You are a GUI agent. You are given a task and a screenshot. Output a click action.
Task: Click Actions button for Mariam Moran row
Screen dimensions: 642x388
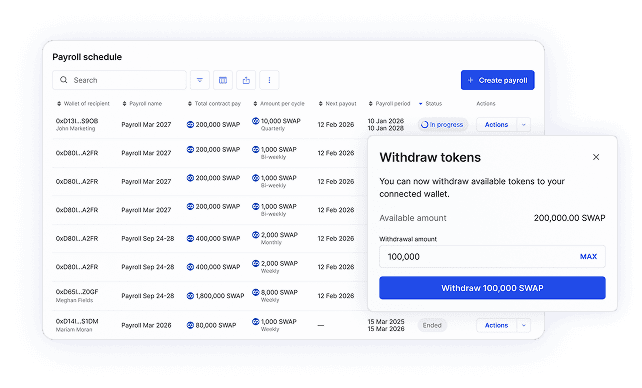(496, 325)
